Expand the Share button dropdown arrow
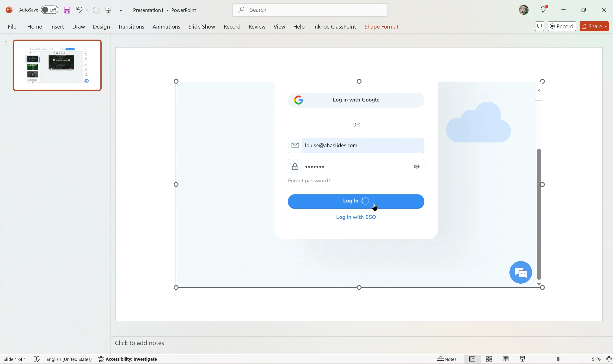Image resolution: width=613 pixels, height=364 pixels. tap(606, 26)
